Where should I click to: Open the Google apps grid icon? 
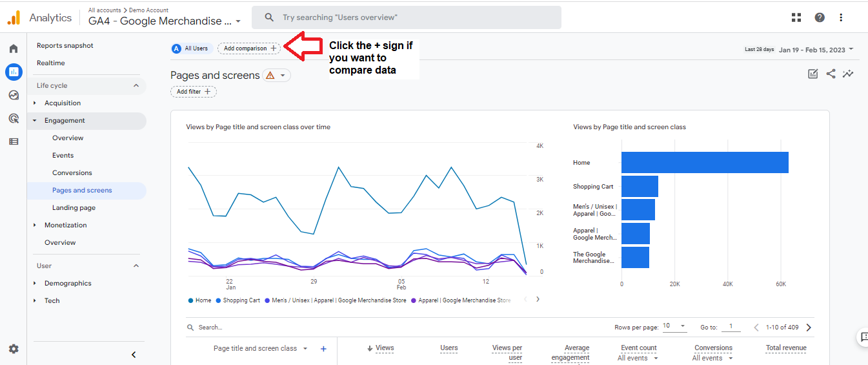796,17
